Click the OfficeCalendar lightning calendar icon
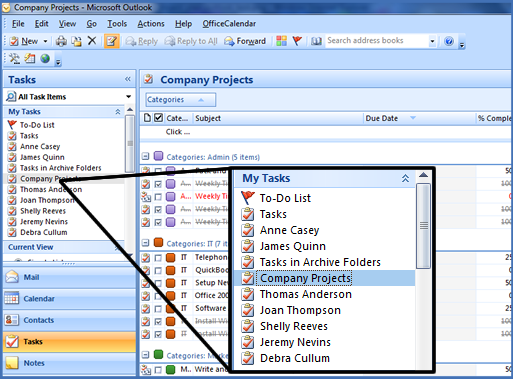 pos(30,59)
